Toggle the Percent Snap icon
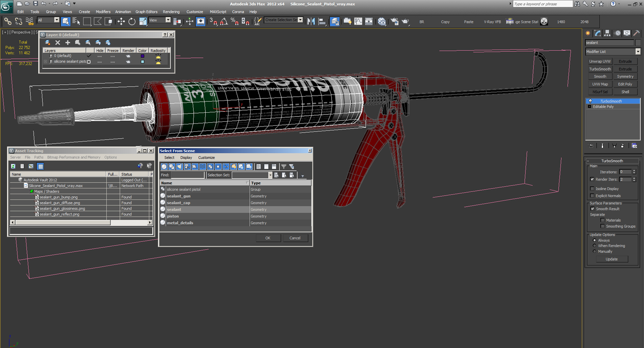This screenshot has width=644, height=348. point(234,21)
